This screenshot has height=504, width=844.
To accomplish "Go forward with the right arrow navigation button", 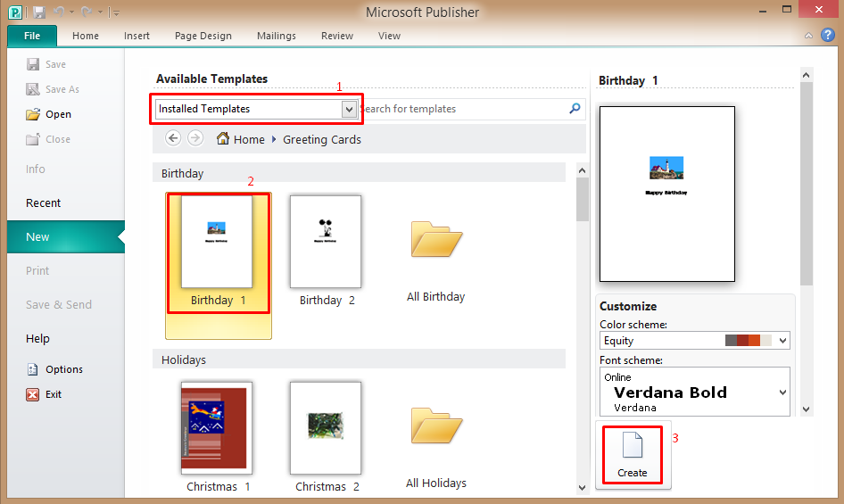I will (x=195, y=138).
